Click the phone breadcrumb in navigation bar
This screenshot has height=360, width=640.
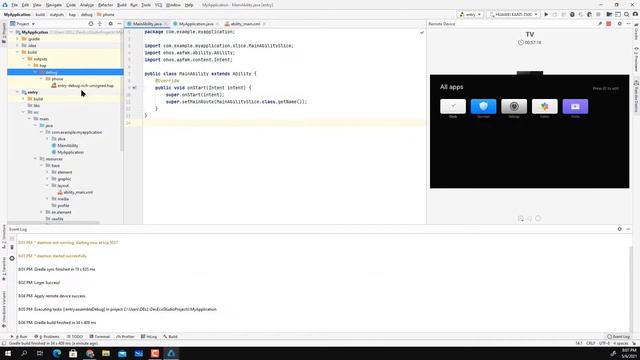[x=106, y=14]
